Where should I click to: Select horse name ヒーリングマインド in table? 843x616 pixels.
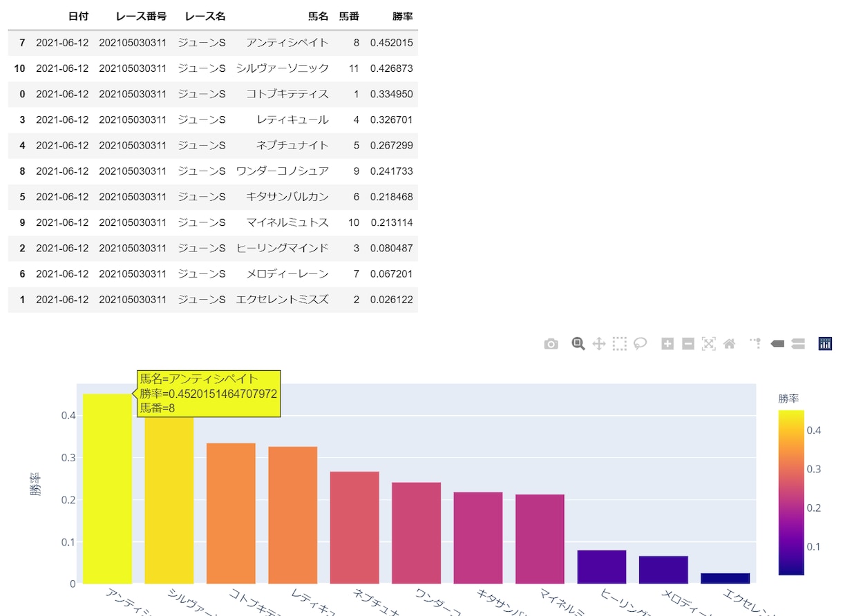pos(283,248)
